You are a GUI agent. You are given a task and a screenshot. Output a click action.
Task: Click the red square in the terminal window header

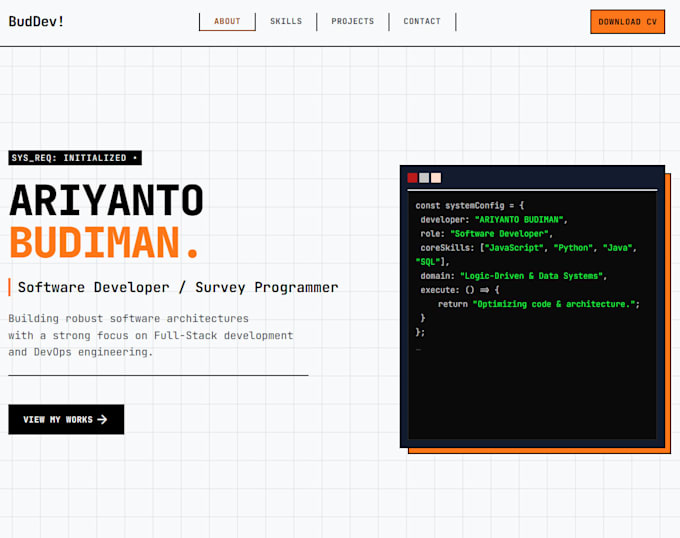tap(412, 178)
